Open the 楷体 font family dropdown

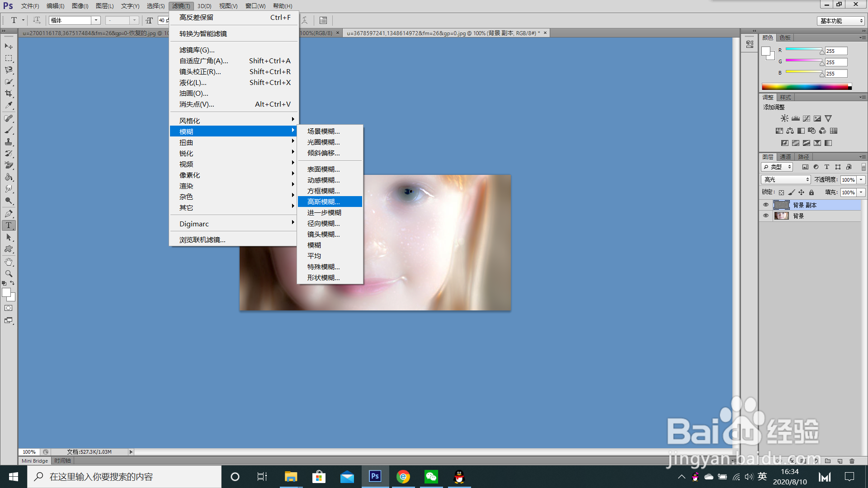click(96, 20)
